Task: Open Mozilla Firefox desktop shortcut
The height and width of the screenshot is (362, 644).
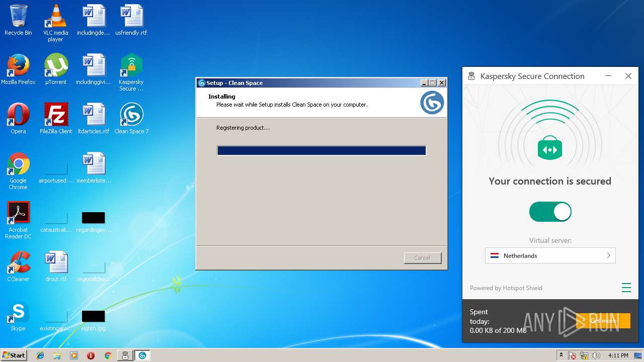Action: coord(18,69)
